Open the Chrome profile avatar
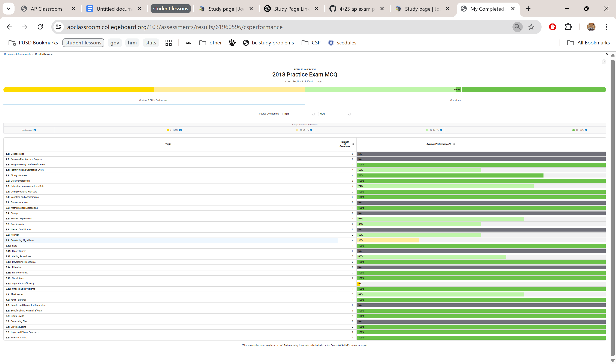Screen dimensions: 616x364 point(591,27)
